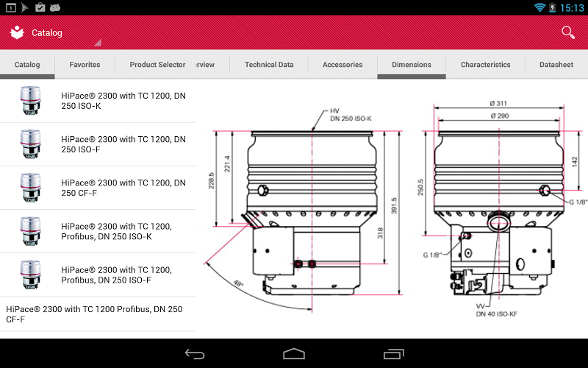The height and width of the screenshot is (368, 588).
Task: Open the Accessories tab
Action: 343,65
